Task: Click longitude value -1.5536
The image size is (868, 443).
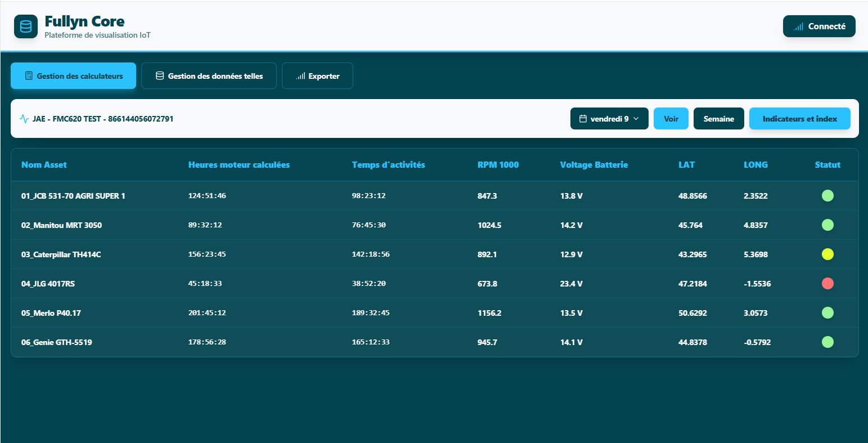Action: point(757,284)
